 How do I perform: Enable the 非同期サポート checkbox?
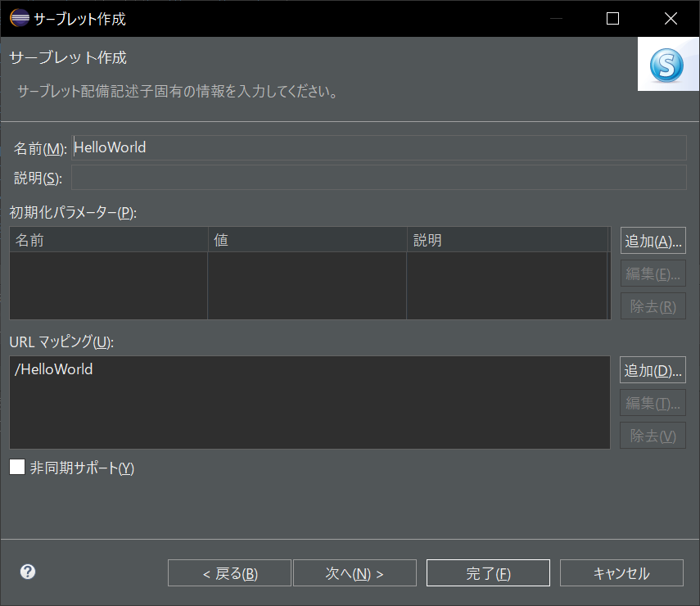click(x=16, y=468)
